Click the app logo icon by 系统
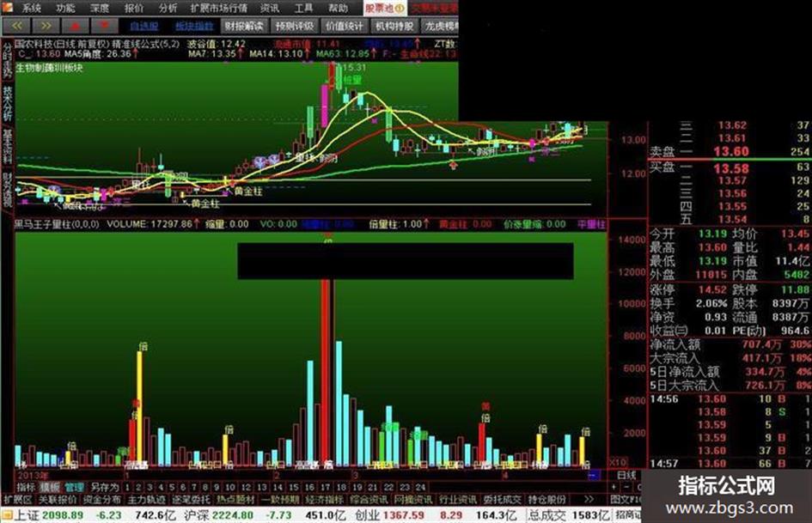This screenshot has height=523, width=812. (x=8, y=7)
